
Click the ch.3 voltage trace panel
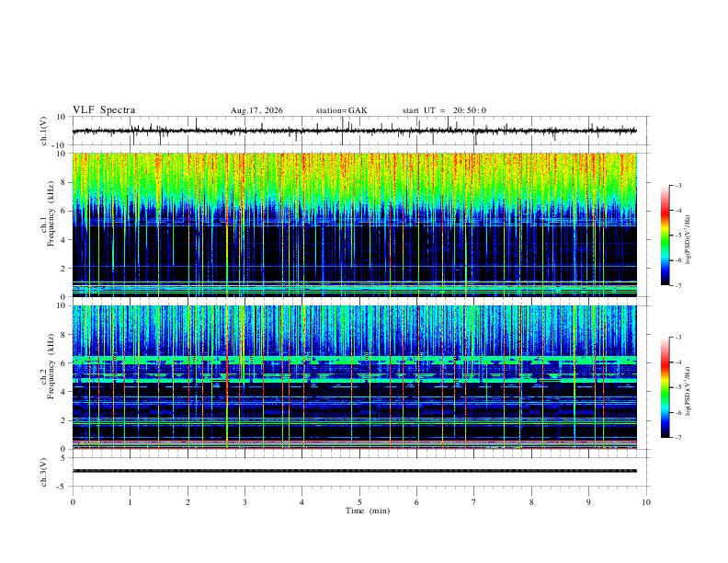point(360,472)
